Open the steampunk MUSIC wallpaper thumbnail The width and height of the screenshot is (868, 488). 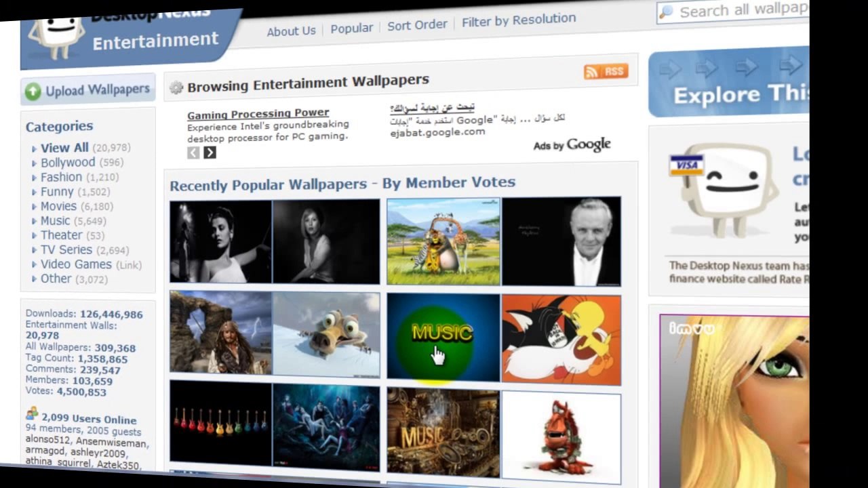[443, 432]
